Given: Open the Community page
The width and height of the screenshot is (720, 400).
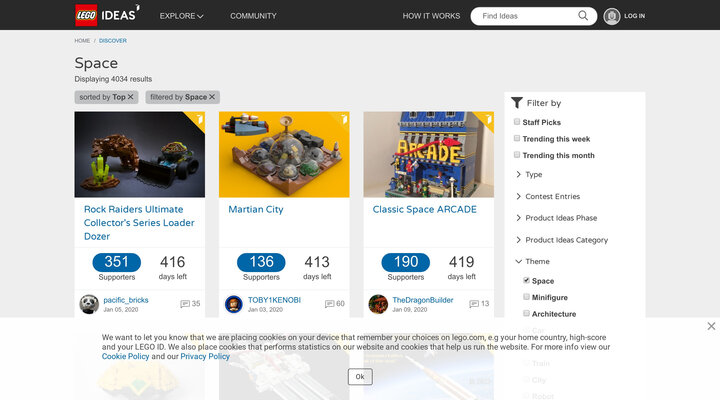Looking at the screenshot, I should click(253, 16).
